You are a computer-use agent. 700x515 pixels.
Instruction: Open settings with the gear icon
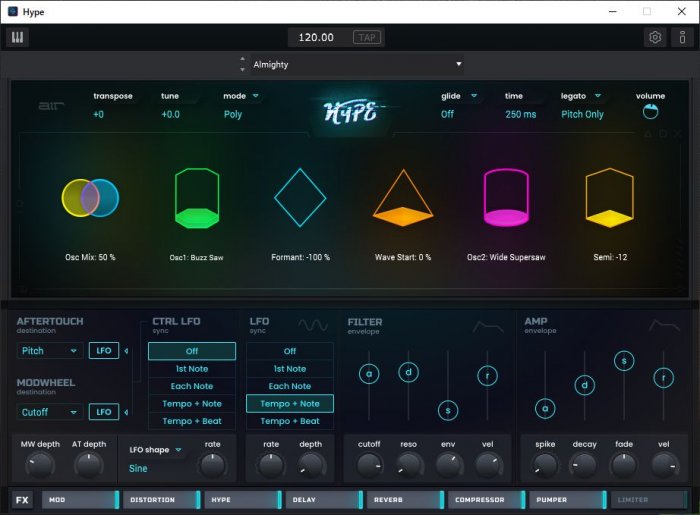point(655,37)
